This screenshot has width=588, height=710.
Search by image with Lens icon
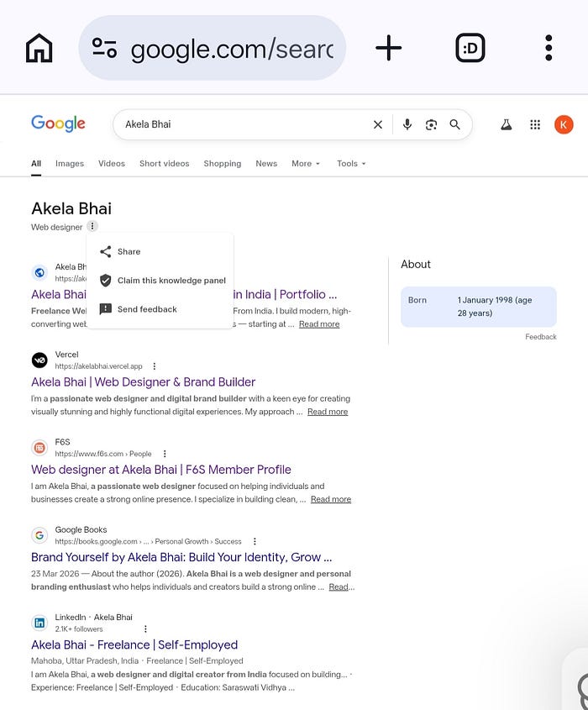pyautogui.click(x=432, y=124)
